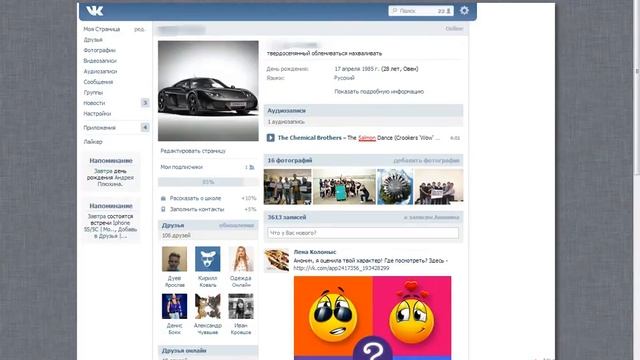Open Группы in left menu

coord(93,93)
